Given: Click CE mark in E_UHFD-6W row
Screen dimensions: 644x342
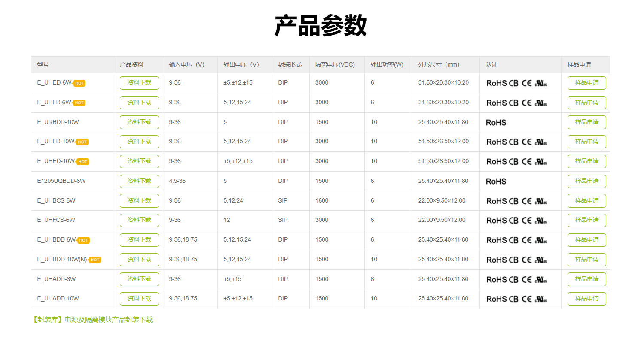Looking at the screenshot, I should coord(526,103).
